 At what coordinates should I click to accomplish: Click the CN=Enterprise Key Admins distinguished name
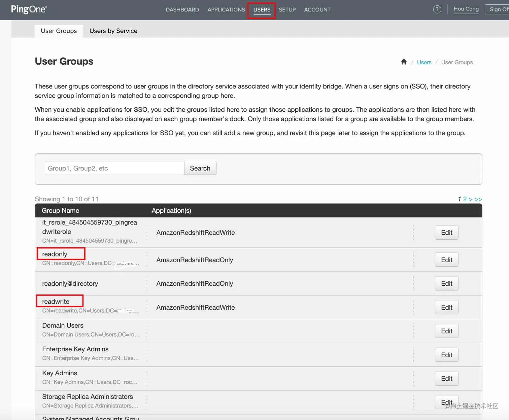[x=91, y=358]
